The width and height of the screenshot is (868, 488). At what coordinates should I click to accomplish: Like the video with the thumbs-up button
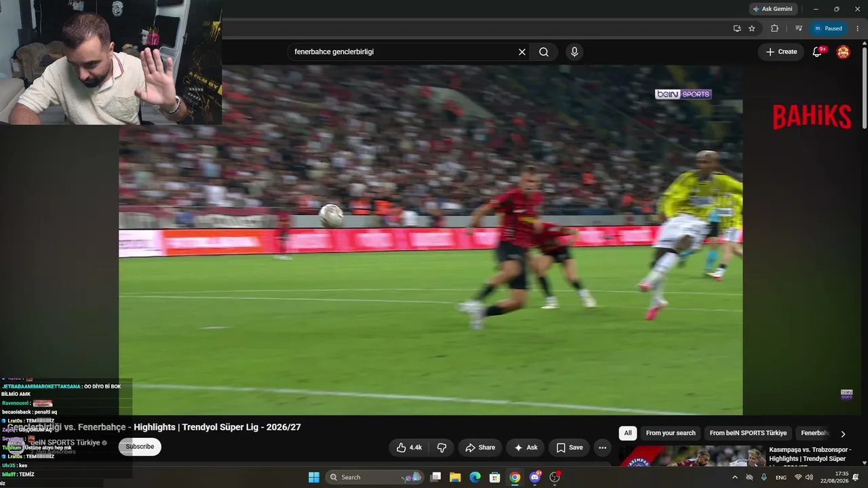point(409,447)
